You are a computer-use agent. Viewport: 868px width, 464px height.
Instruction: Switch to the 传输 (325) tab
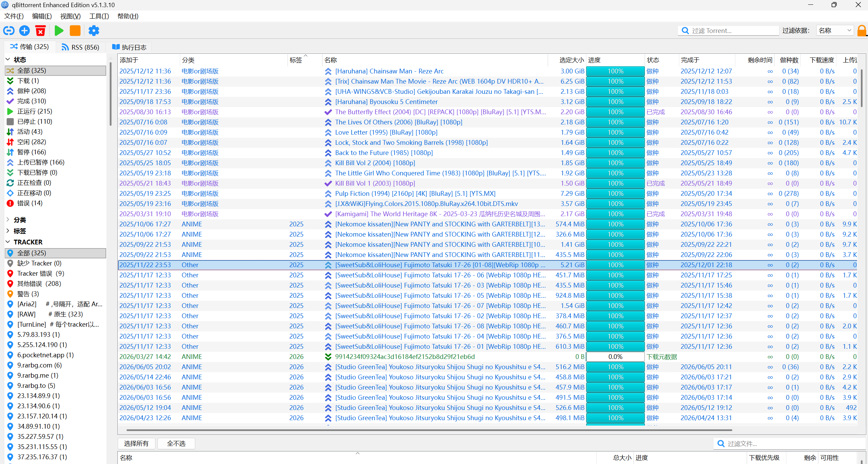click(x=30, y=47)
